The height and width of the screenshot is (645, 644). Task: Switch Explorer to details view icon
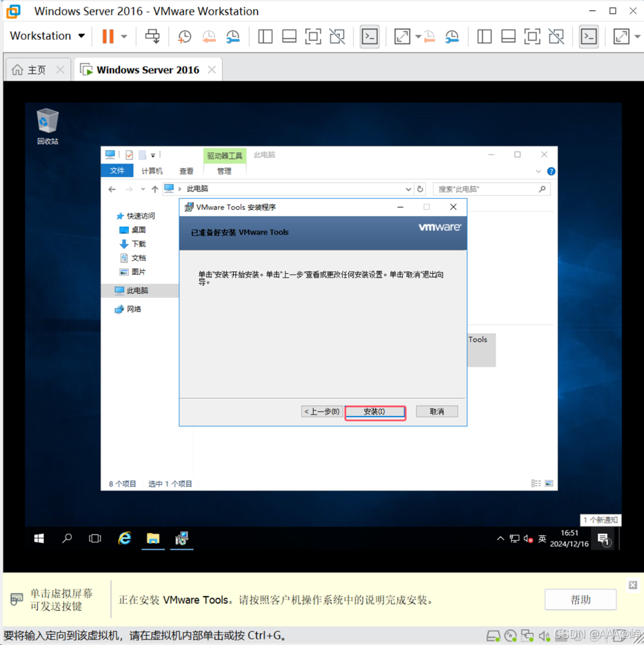(536, 484)
